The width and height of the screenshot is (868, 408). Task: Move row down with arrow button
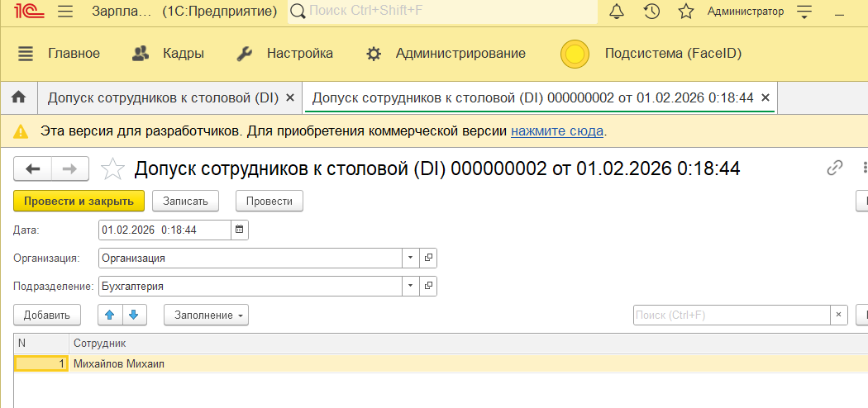(x=134, y=315)
